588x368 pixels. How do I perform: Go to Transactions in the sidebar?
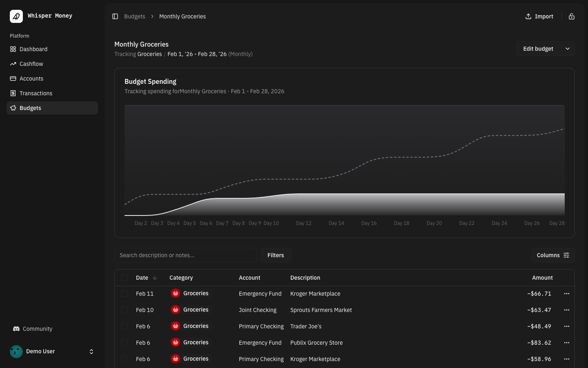click(36, 93)
